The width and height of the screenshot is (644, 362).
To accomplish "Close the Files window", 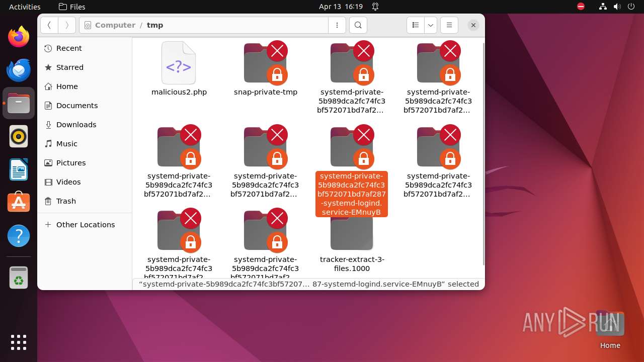I will (473, 25).
